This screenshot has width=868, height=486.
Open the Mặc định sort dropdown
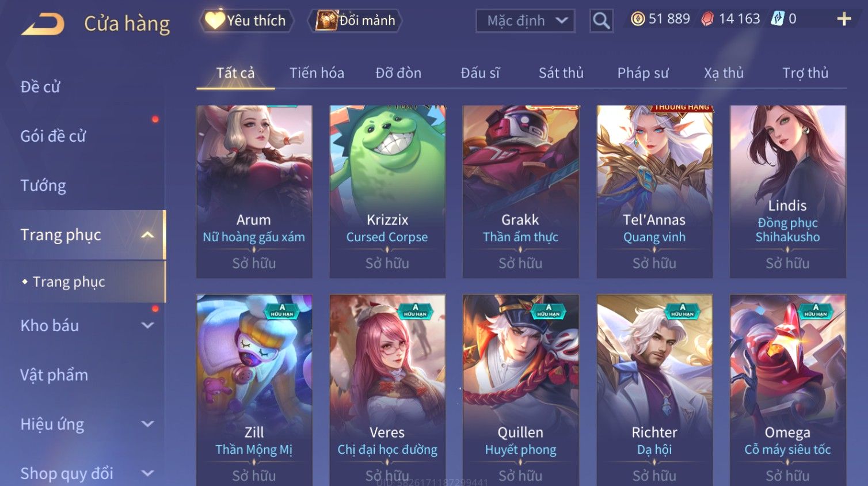click(526, 21)
